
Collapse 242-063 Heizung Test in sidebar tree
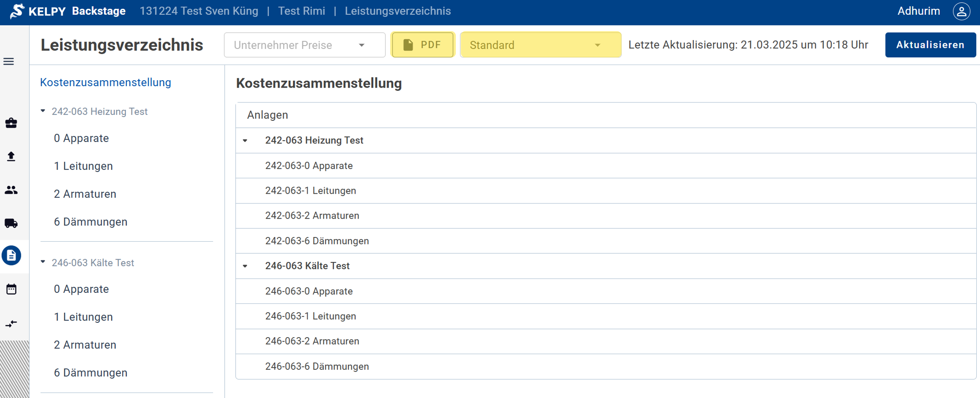(43, 111)
